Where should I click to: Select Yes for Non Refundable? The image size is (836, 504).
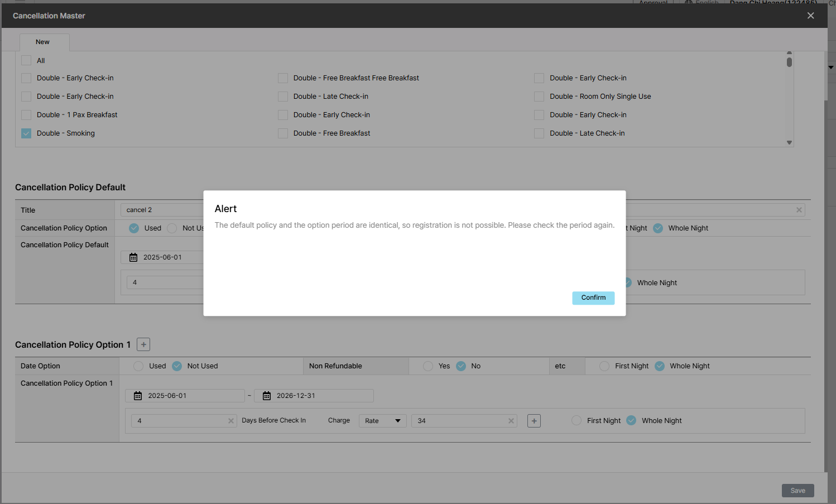coord(428,366)
